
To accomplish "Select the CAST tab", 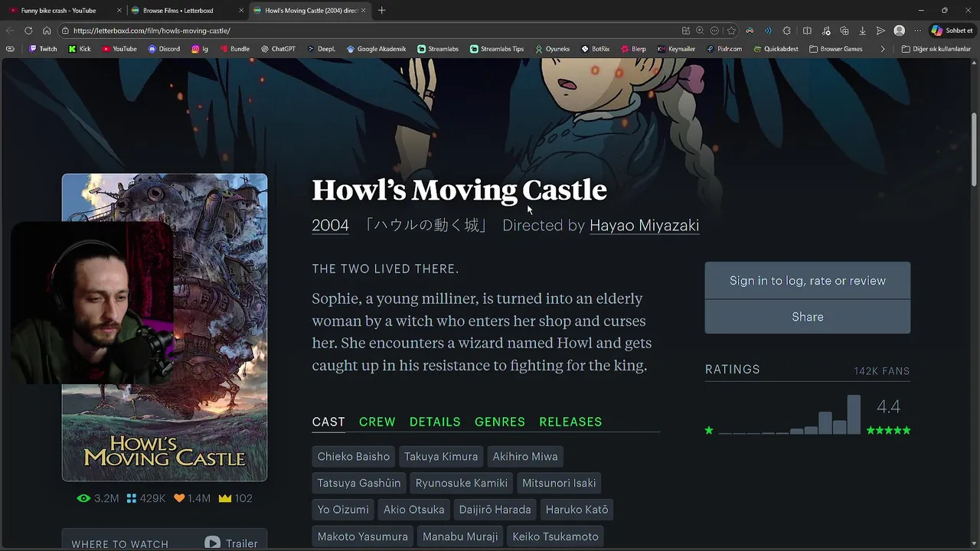I will [328, 422].
